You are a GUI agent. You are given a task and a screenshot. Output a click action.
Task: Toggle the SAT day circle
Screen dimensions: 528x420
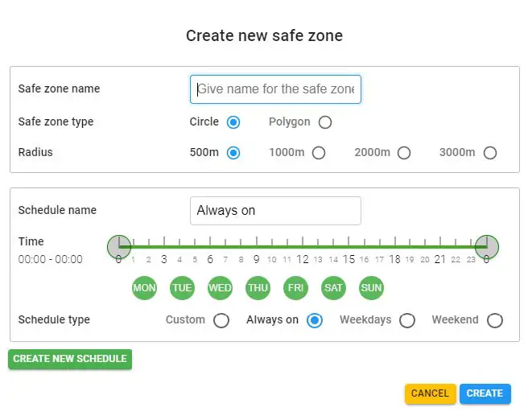pyautogui.click(x=334, y=287)
